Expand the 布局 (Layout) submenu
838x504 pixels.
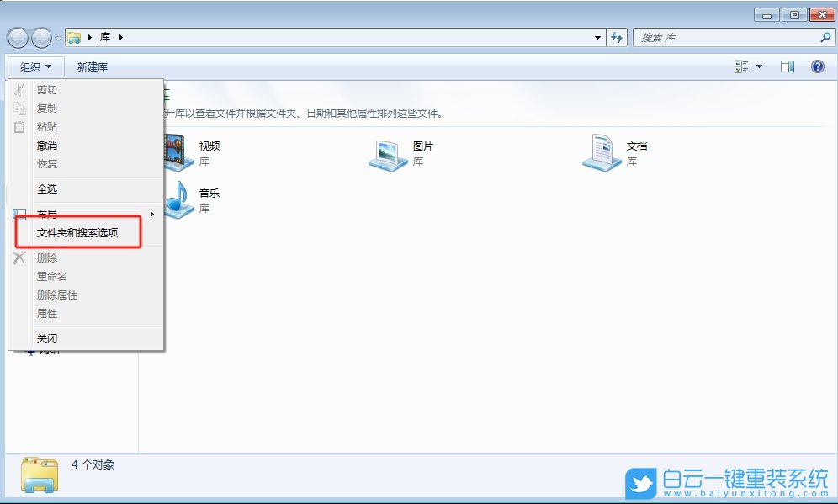[x=48, y=214]
